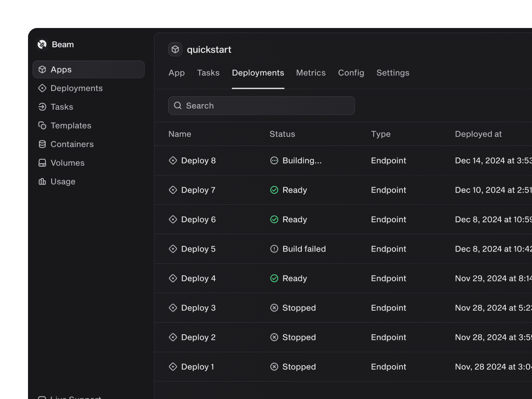The height and width of the screenshot is (399, 532).
Task: Click the green Ready check on Deploy 7
Action: tap(274, 190)
